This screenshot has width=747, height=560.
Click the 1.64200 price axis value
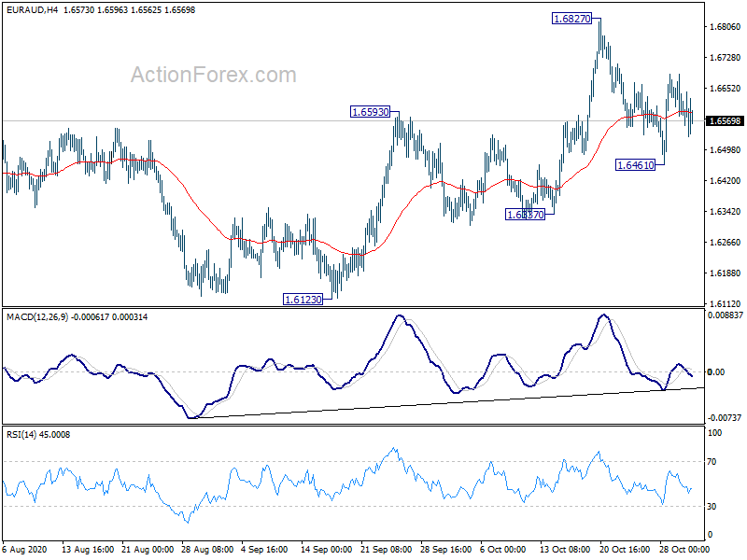point(726,180)
